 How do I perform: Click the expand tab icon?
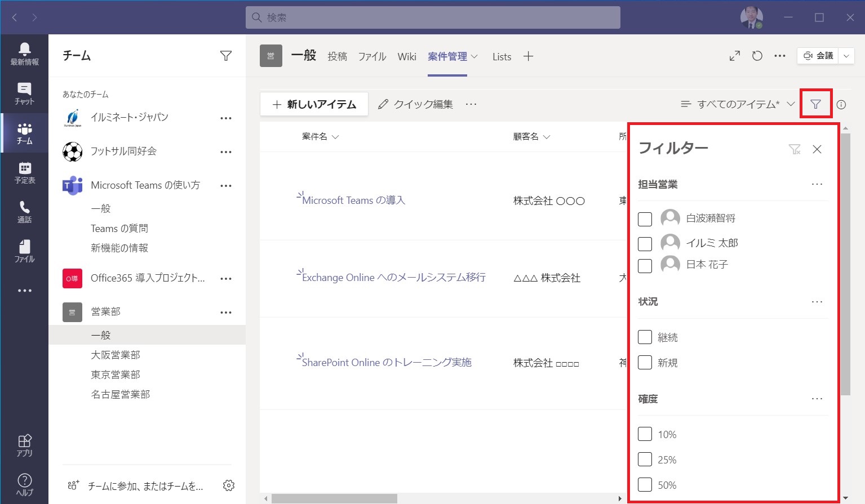pos(734,56)
